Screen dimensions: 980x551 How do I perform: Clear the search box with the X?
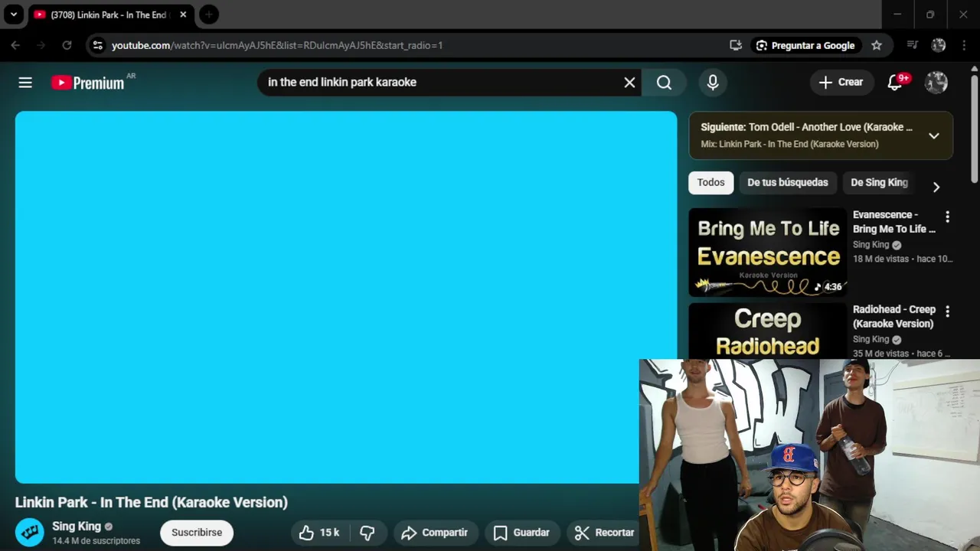[629, 83]
